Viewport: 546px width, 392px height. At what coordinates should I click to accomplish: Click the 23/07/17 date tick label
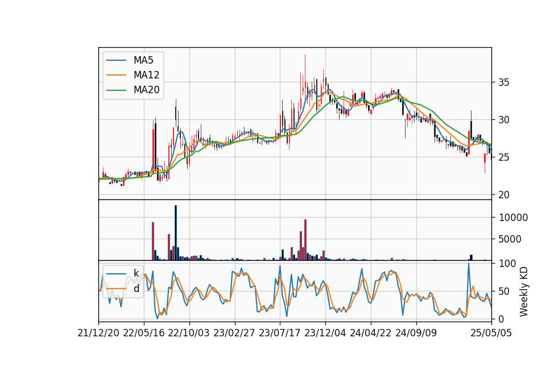(280, 333)
